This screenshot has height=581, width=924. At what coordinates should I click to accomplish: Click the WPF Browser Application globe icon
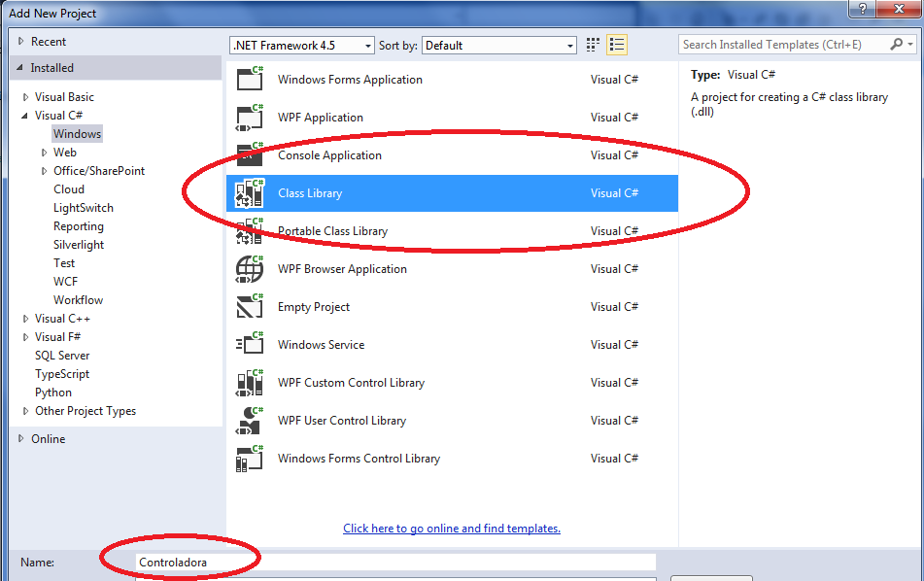click(x=250, y=269)
